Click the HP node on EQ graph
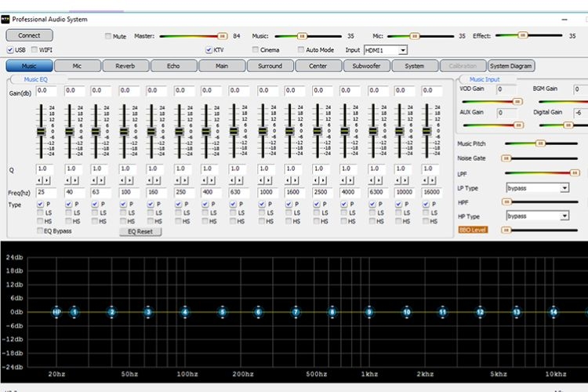Viewport: 588px width, 392px height. click(56, 312)
